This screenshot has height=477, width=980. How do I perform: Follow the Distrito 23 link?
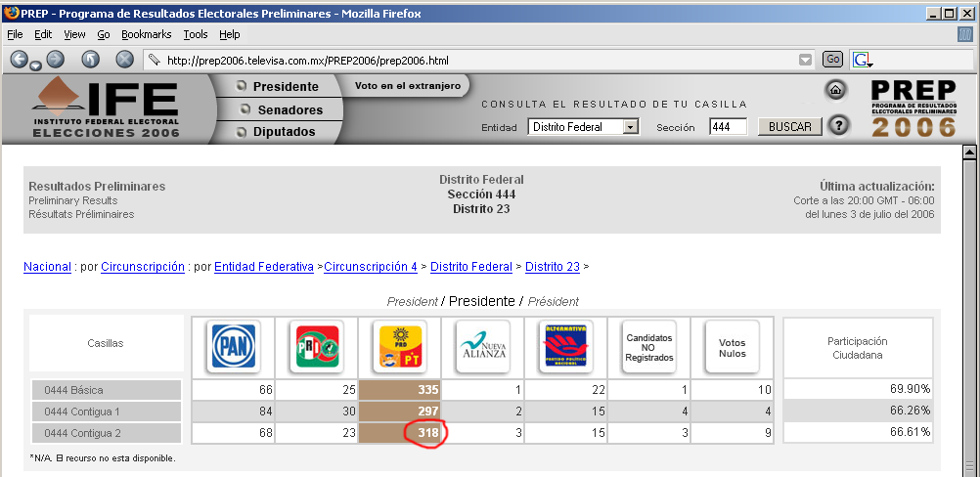tap(553, 267)
